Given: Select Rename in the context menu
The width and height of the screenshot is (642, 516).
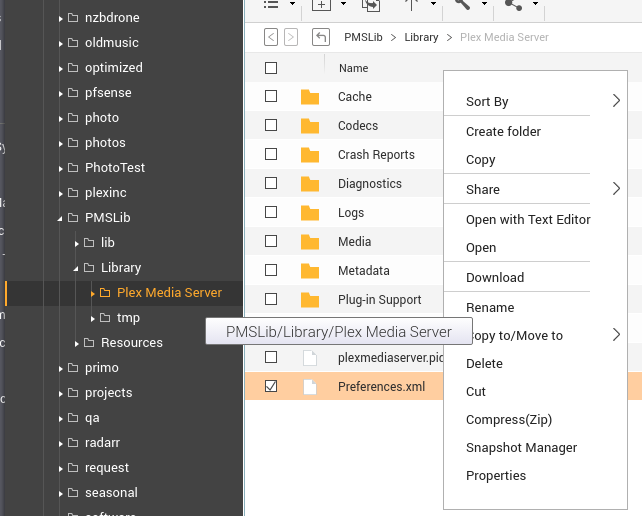Looking at the screenshot, I should pos(490,308).
